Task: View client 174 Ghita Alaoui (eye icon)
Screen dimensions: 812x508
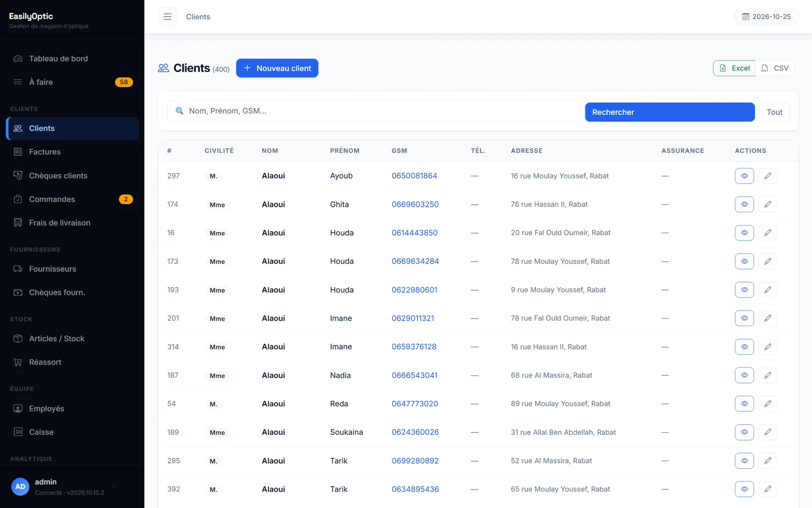Action: (745, 204)
